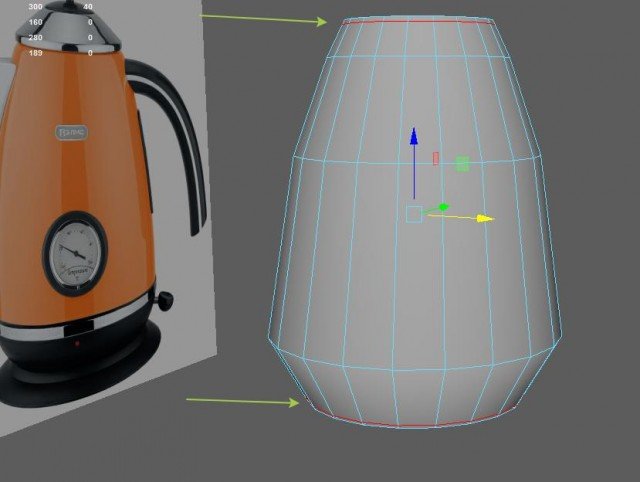This screenshot has height=482, width=640.
Task: Click the blue vertical axis arrow handle
Action: (414, 138)
